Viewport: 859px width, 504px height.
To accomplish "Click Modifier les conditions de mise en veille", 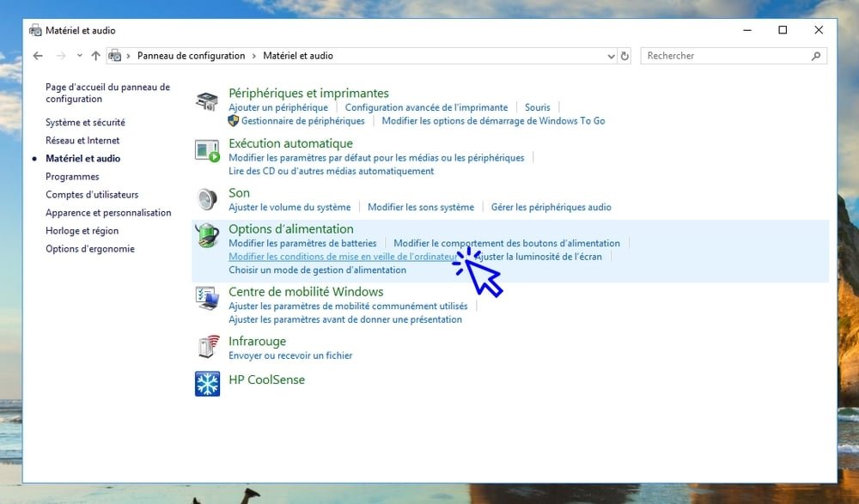I will pos(343,257).
